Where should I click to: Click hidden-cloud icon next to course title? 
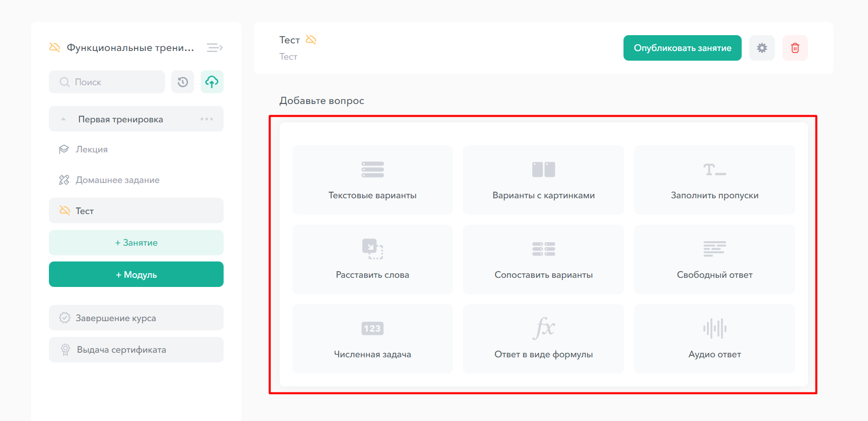[55, 47]
